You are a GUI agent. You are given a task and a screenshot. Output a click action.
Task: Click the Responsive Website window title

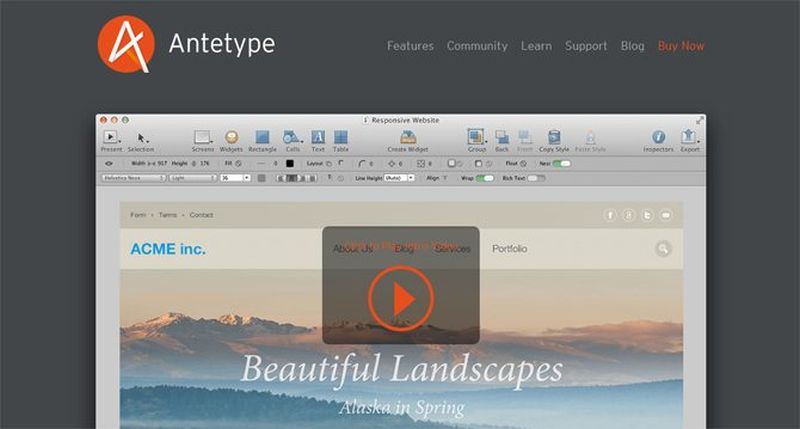[405, 120]
